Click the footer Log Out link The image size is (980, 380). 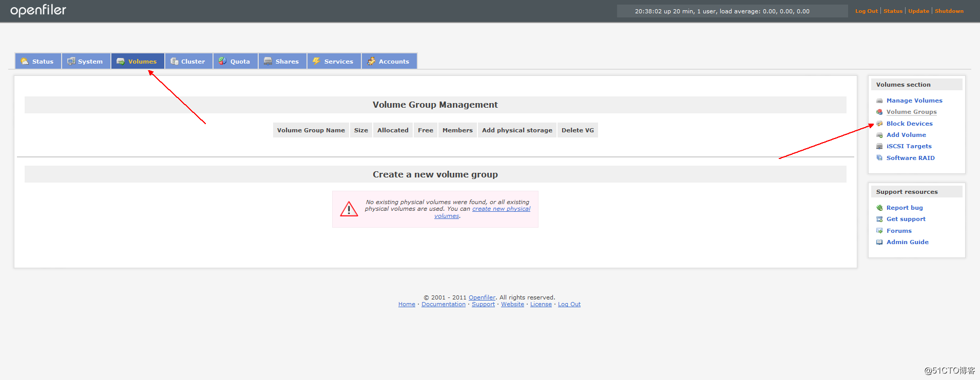click(x=569, y=304)
